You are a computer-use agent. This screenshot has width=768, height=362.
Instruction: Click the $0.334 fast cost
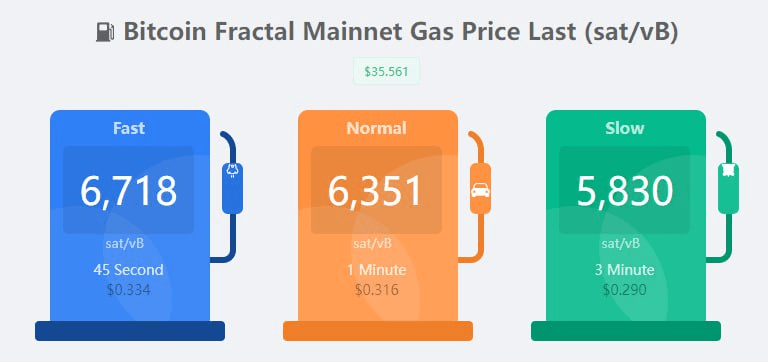[x=128, y=290]
